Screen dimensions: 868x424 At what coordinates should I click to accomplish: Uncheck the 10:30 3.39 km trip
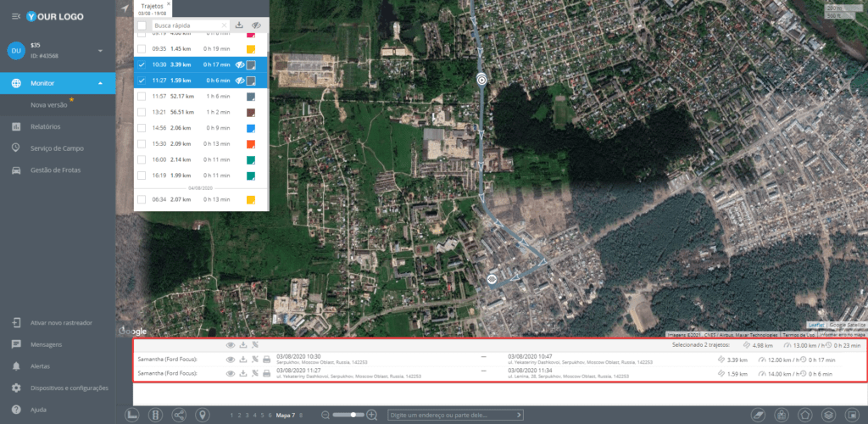tap(142, 64)
